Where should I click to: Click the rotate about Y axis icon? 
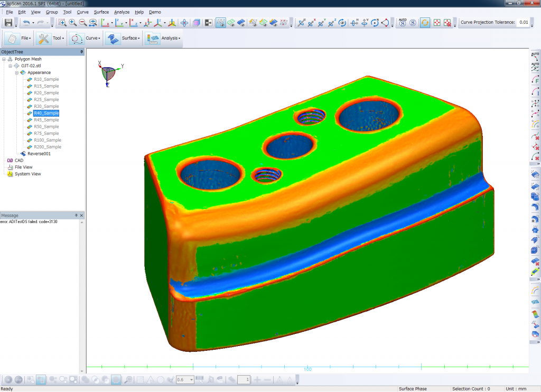[322, 23]
